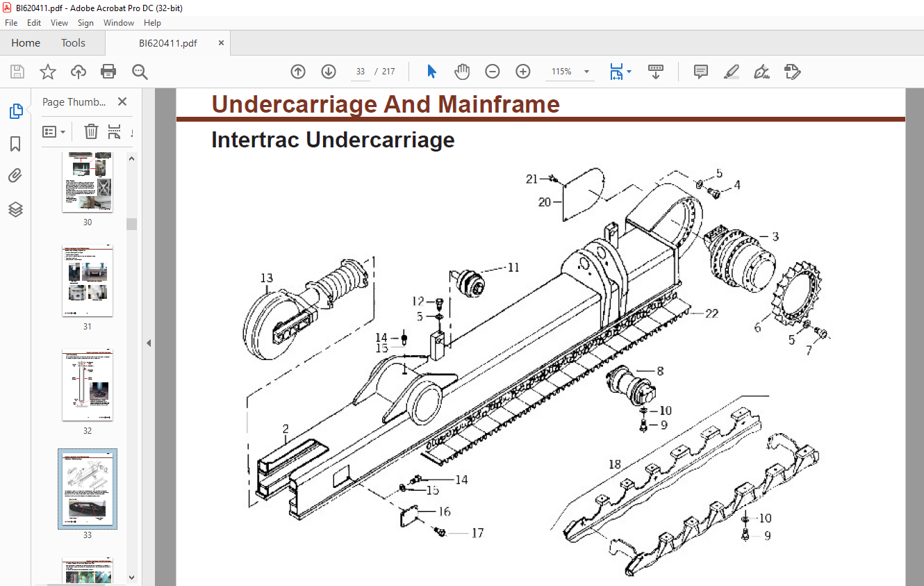
Task: Select the page 31 thumbnail
Action: 88,281
